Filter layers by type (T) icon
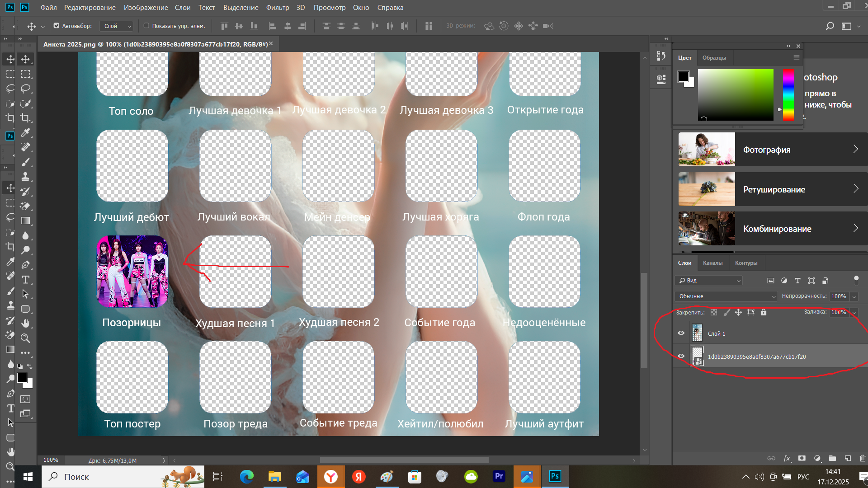Image resolution: width=868 pixels, height=488 pixels. coord(798,281)
